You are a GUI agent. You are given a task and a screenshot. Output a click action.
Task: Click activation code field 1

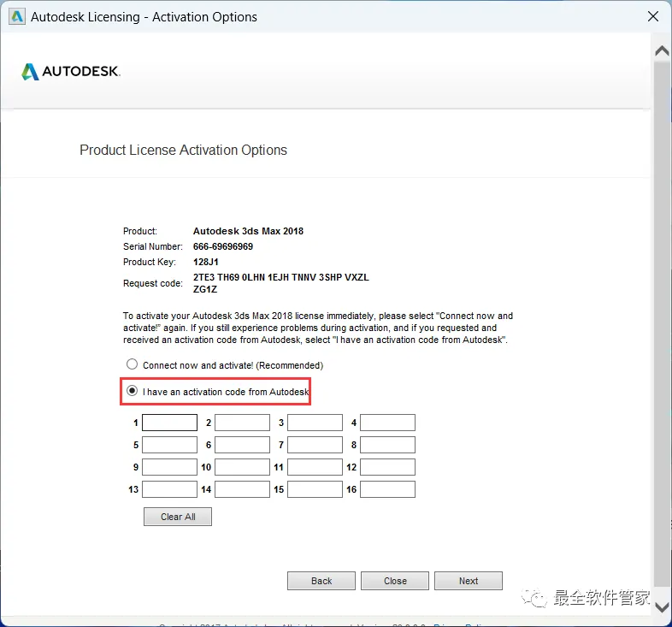point(170,423)
